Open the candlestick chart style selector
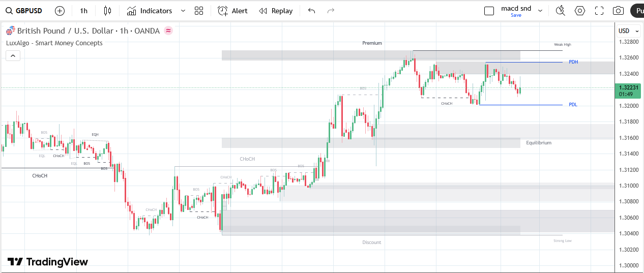Viewport: 644px width, 273px height. click(x=107, y=11)
